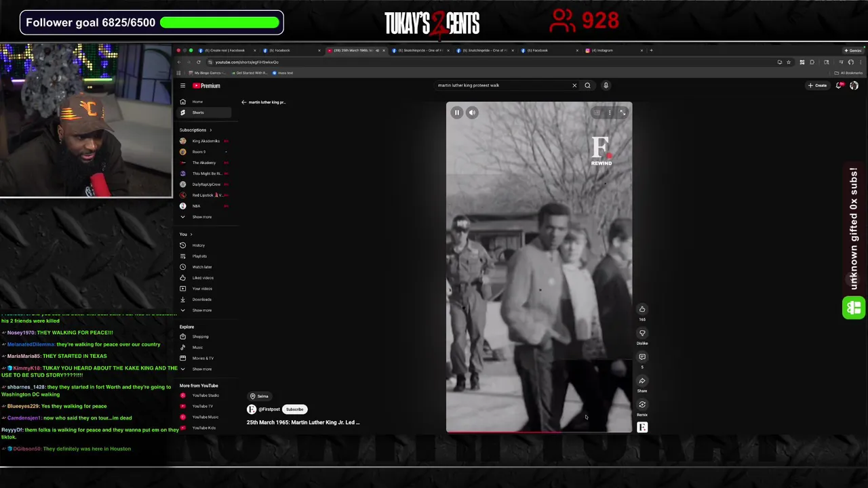Expand the You section chevron
The image size is (868, 488).
pyautogui.click(x=191, y=235)
